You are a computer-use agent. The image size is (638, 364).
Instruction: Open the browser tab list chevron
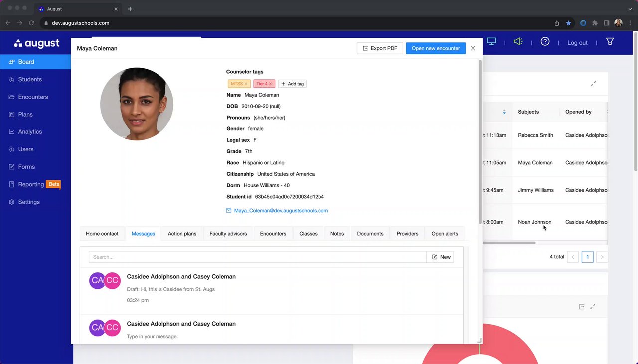(x=630, y=9)
